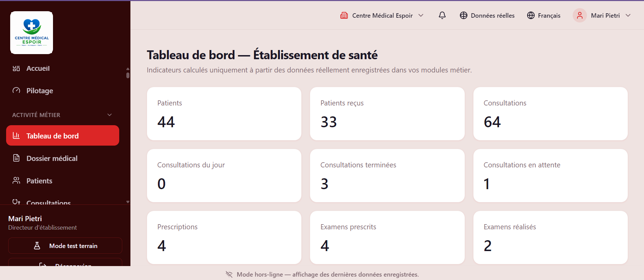Image resolution: width=644 pixels, height=280 pixels.
Task: Click the Consultations en attente card
Action: pos(550,176)
